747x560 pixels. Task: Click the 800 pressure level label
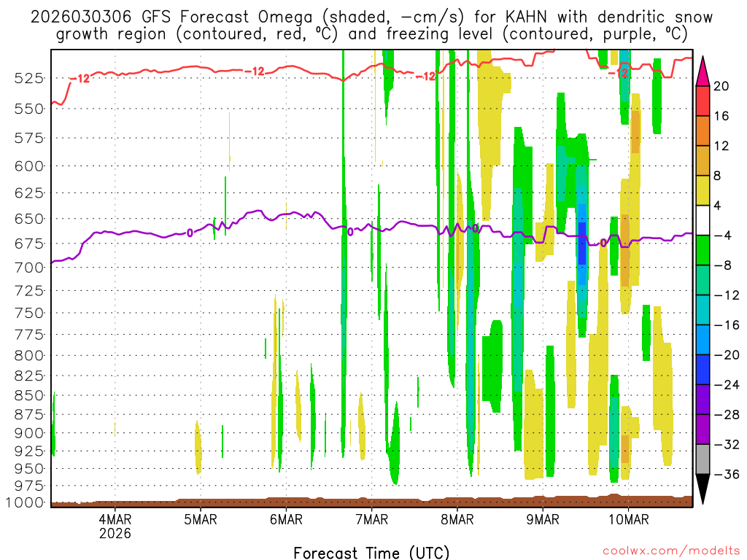[29, 356]
